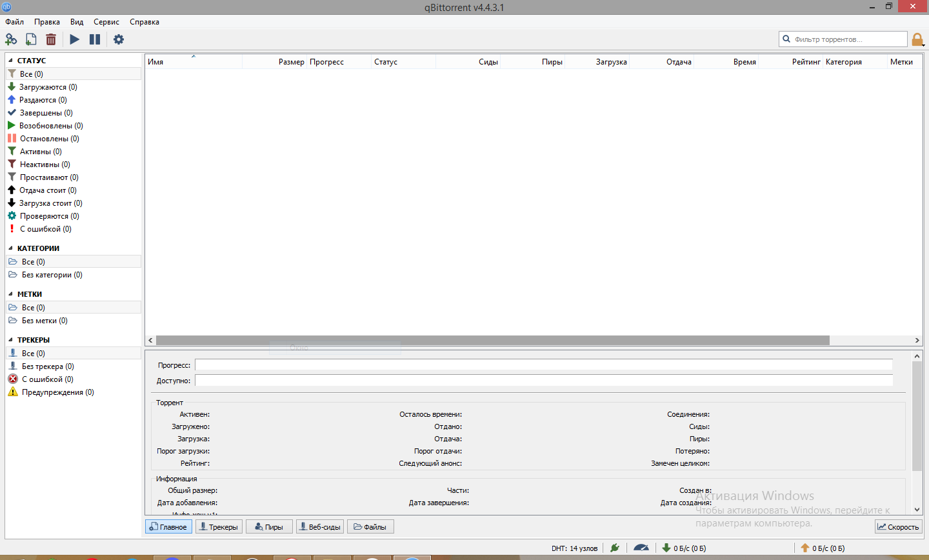Select Предупреждения (0) tracker filter

[74, 392]
